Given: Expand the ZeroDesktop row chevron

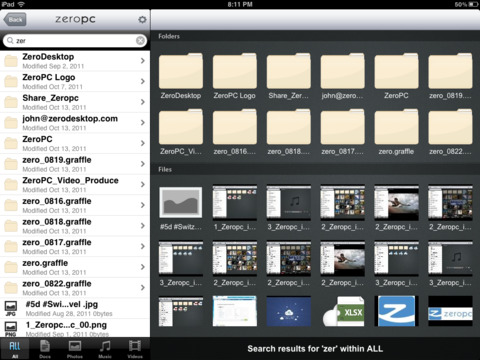Looking at the screenshot, I should [143, 61].
